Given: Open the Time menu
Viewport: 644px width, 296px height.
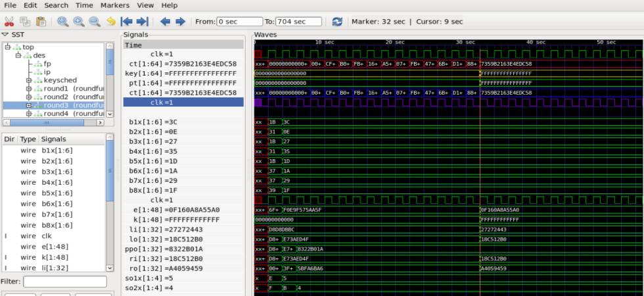Looking at the screenshot, I should (x=84, y=5).
